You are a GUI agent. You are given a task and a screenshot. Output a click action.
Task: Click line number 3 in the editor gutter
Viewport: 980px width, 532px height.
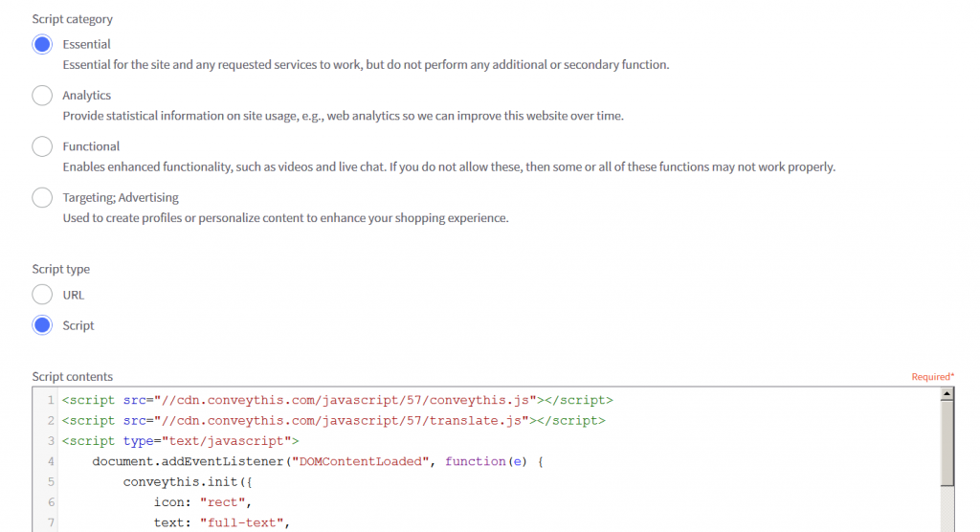(x=51, y=441)
